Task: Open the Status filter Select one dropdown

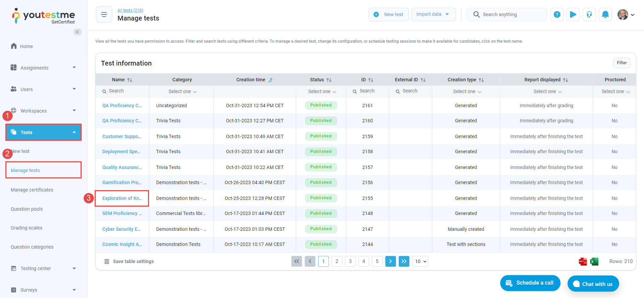Action: (x=322, y=91)
